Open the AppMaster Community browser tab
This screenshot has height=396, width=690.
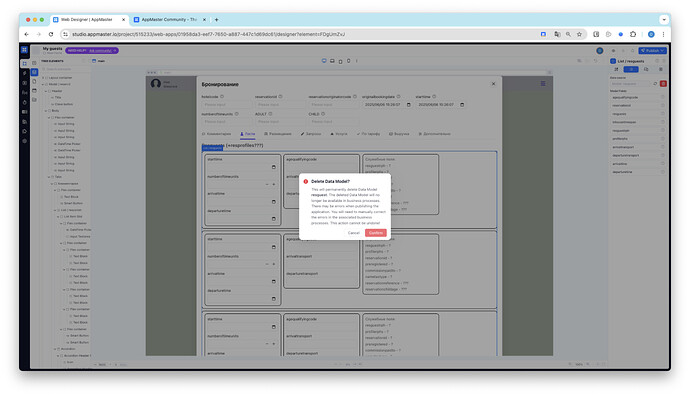[x=169, y=20]
